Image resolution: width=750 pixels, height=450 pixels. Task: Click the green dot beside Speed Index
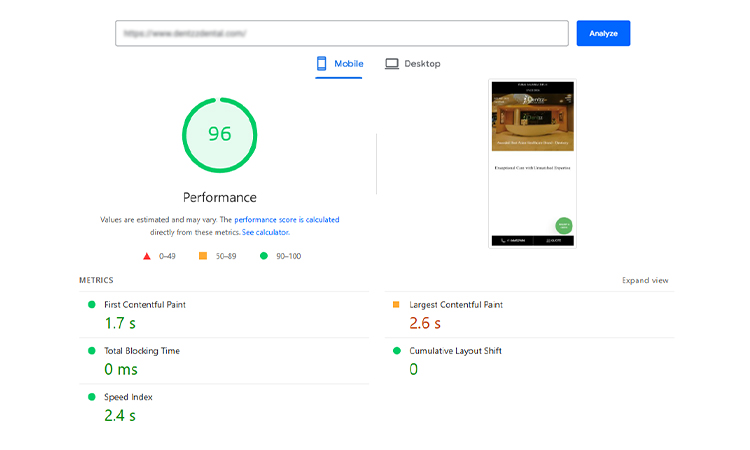pos(92,397)
